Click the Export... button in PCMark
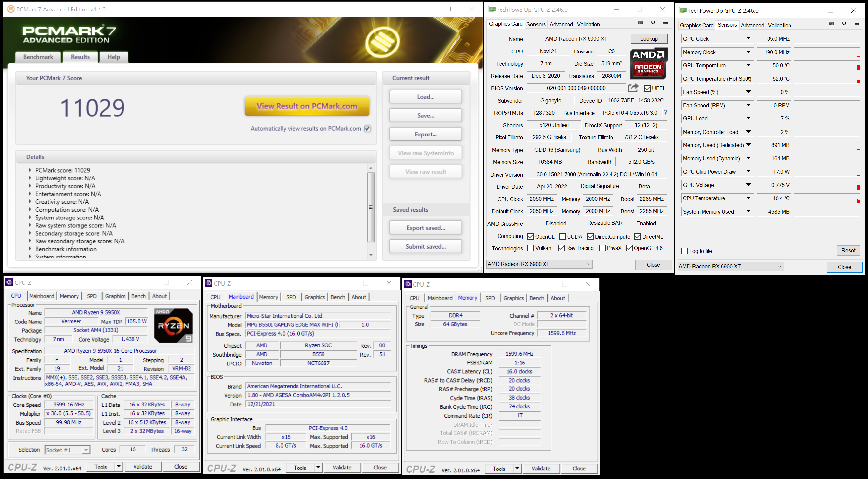The height and width of the screenshot is (479, 868). click(x=426, y=134)
